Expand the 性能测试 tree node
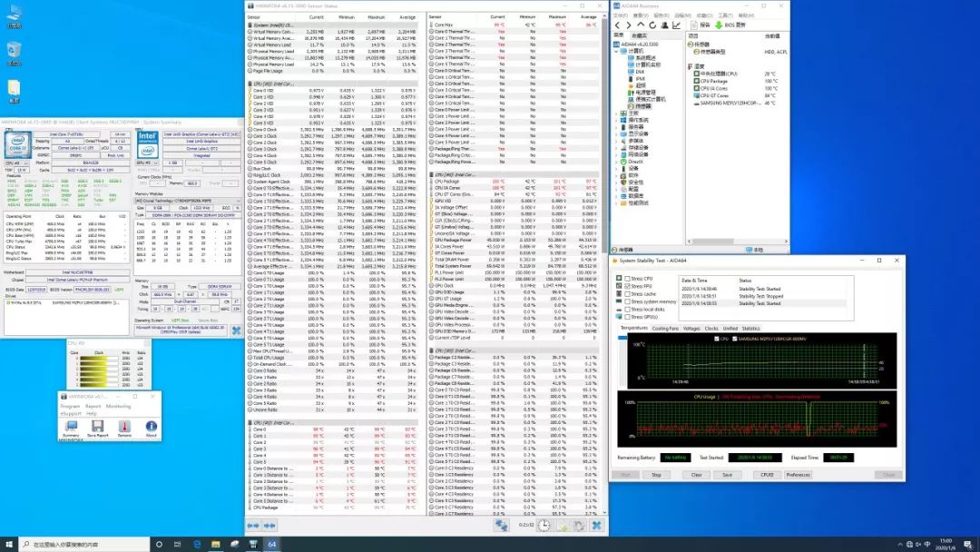 (617, 203)
